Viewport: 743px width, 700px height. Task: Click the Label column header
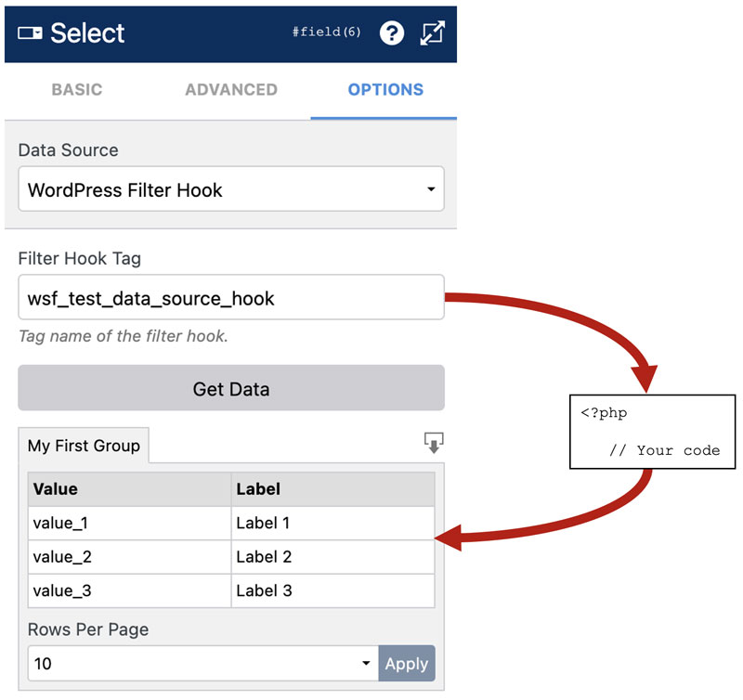click(332, 489)
